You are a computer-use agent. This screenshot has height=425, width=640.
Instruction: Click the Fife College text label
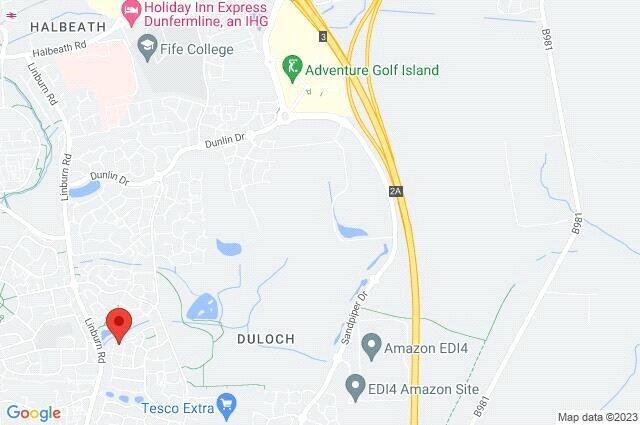[x=197, y=49]
